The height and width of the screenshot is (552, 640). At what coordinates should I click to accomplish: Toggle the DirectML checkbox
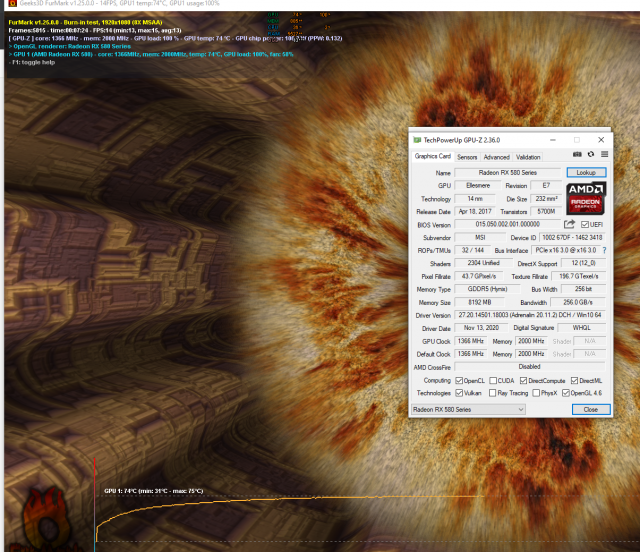click(574, 381)
